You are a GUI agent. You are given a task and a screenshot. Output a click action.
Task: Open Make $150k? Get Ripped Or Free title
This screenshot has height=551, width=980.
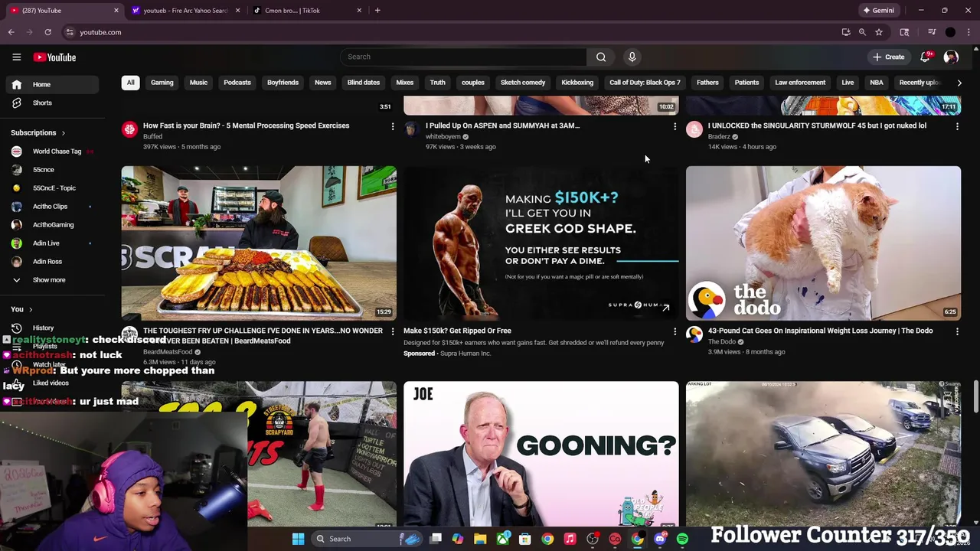[x=457, y=331]
